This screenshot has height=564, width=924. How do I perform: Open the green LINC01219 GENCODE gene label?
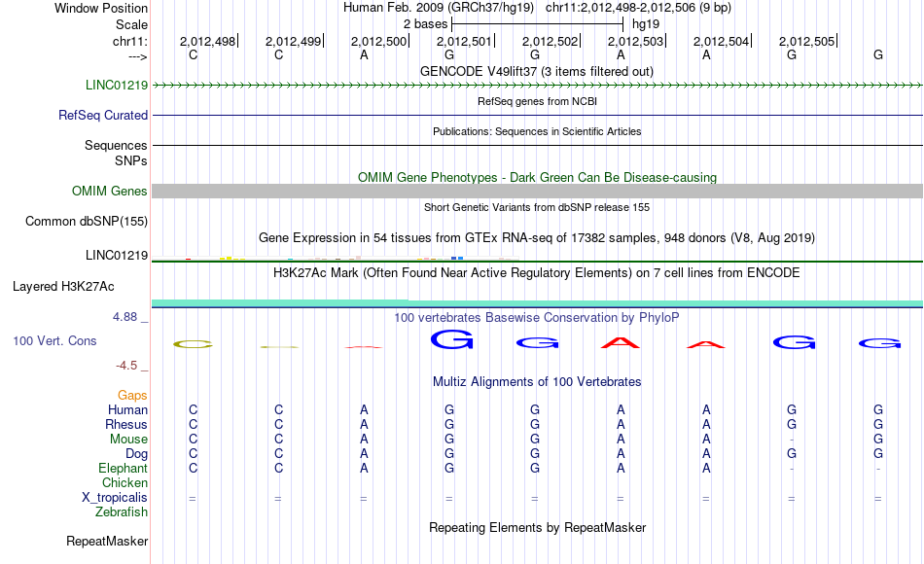[x=117, y=85]
